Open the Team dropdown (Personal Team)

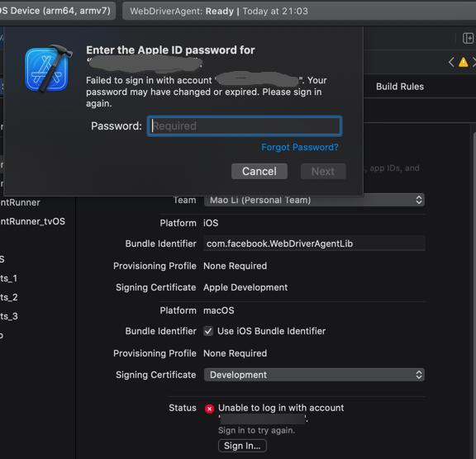314,200
